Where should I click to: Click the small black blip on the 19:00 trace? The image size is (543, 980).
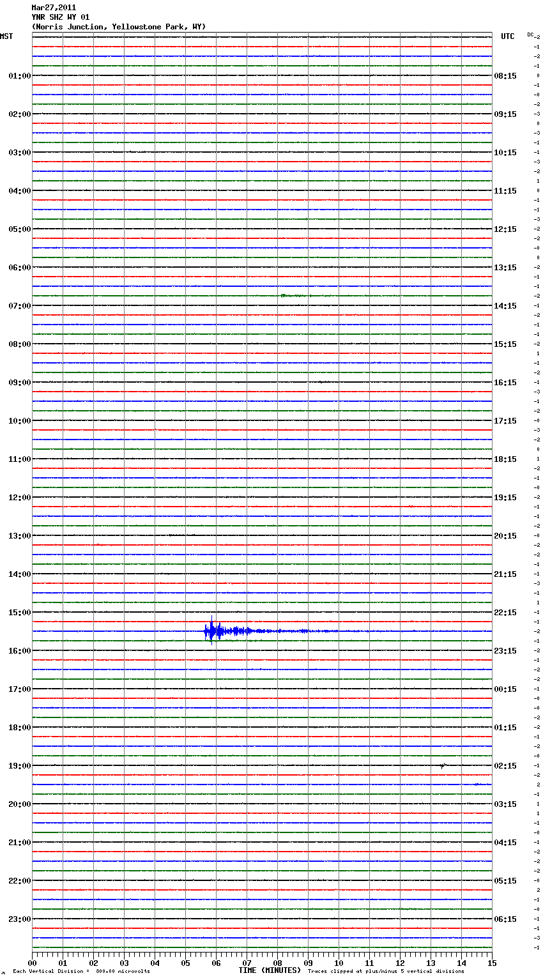coord(442,765)
